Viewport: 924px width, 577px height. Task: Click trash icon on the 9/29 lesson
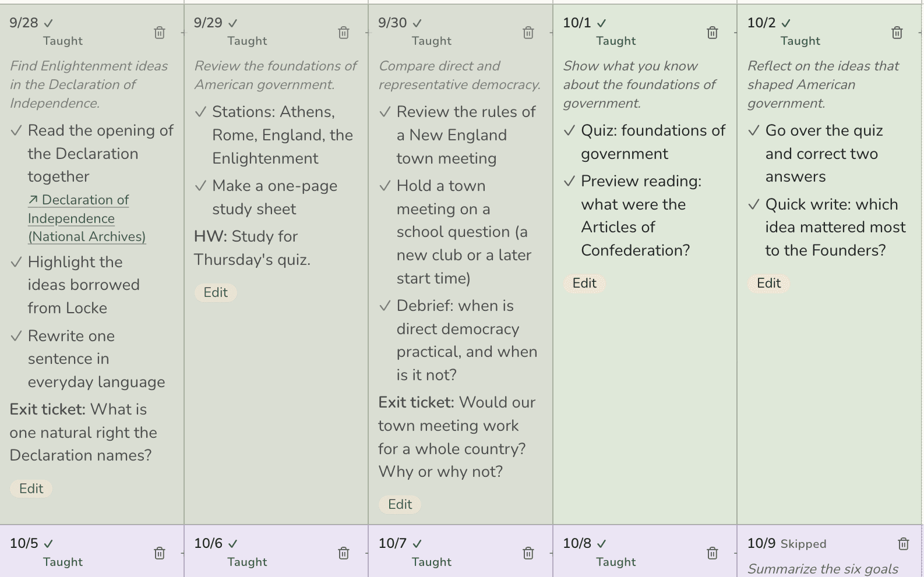344,33
